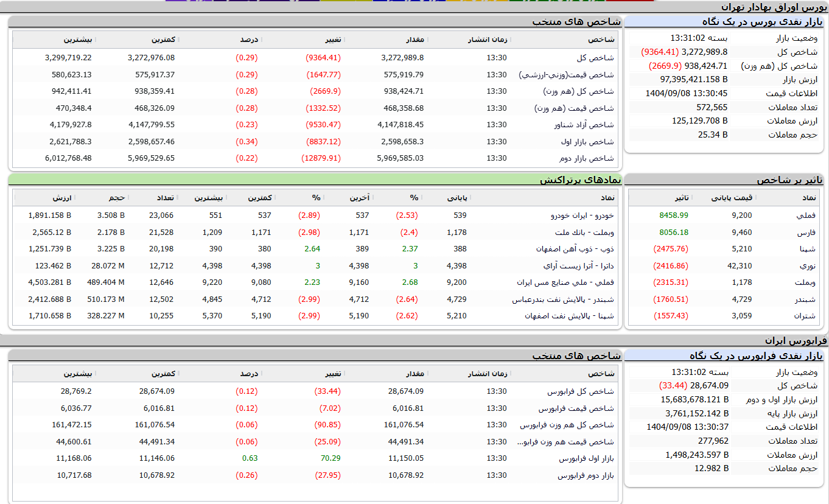Select تاثیر بر شاخص panel header
This screenshot has height=504, width=829.
click(789, 180)
